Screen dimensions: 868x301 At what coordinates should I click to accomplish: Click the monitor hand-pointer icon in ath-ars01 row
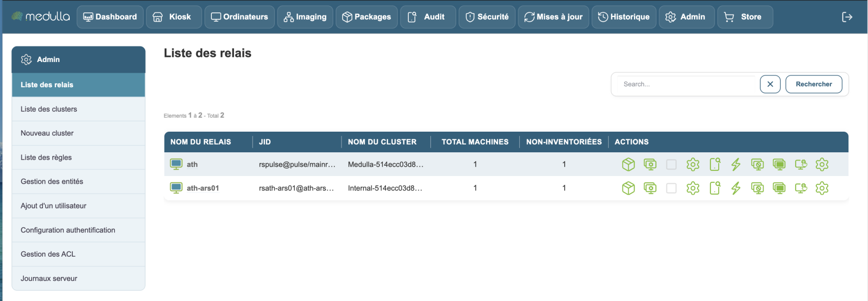801,188
